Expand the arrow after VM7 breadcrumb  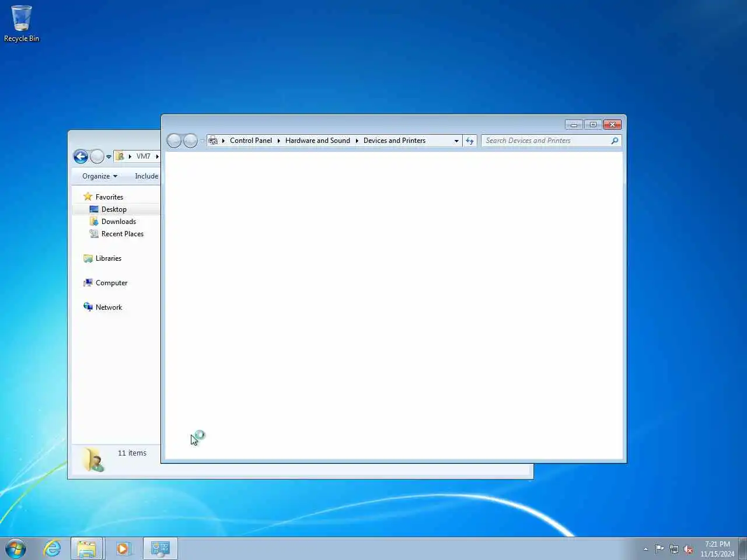tap(157, 156)
